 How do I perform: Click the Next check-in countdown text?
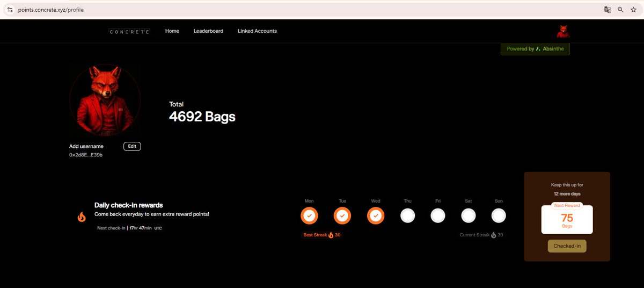(129, 228)
